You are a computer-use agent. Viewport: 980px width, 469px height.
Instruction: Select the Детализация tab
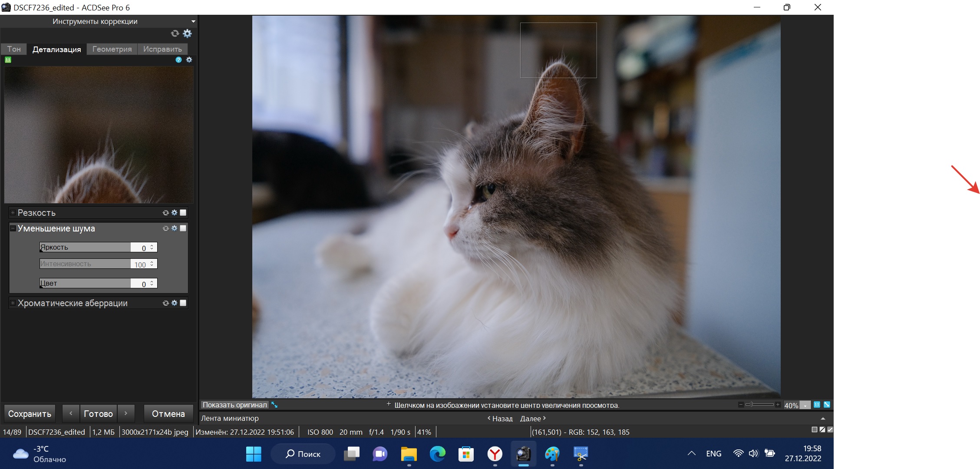coord(57,49)
